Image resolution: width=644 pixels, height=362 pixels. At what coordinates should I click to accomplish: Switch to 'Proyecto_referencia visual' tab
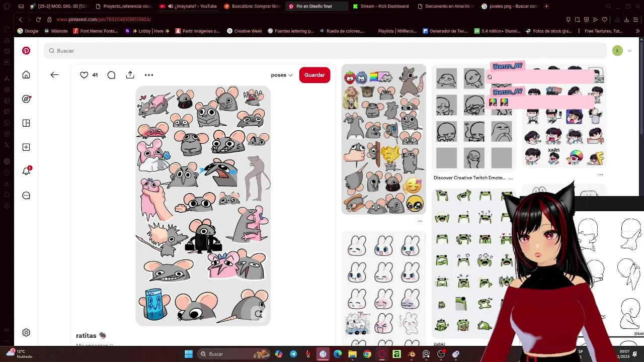point(123,7)
